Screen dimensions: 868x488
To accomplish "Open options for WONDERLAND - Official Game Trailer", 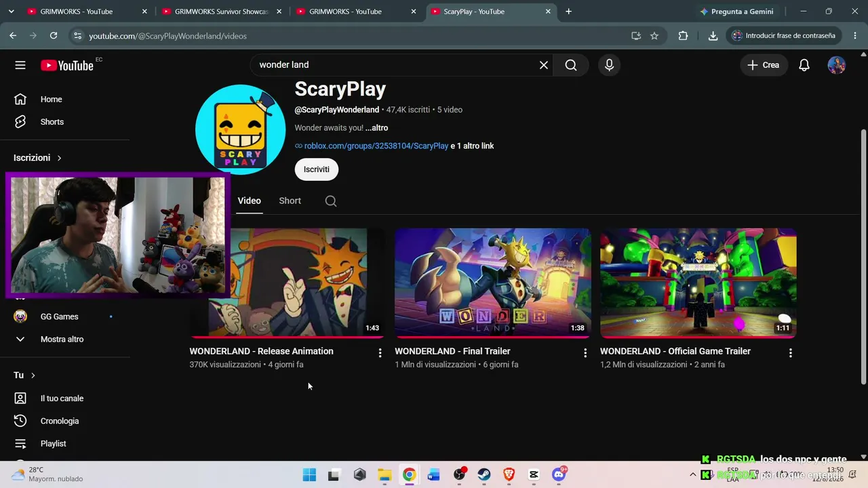I will [x=791, y=352].
